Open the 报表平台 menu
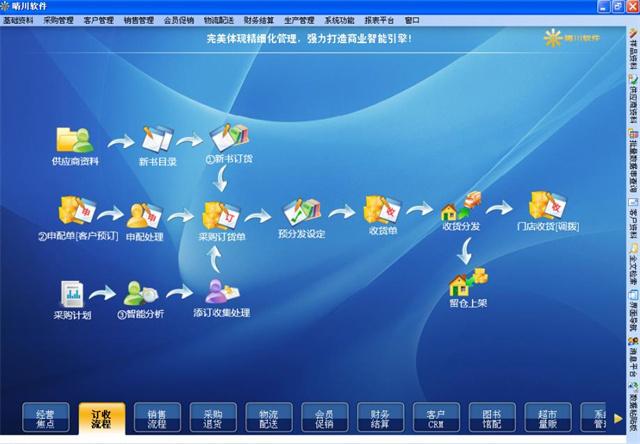Viewport: 640px width, 444px height. pos(379,20)
